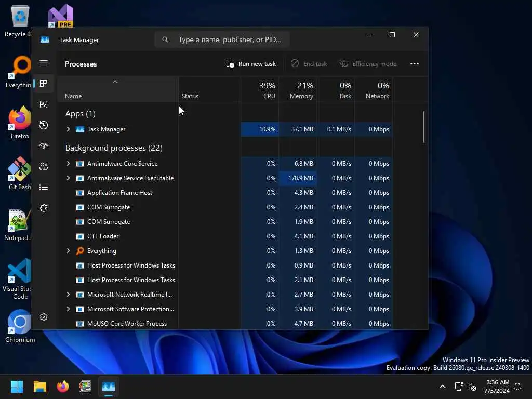Image resolution: width=532 pixels, height=399 pixels.
Task: Click Run new task button
Action: tap(251, 64)
